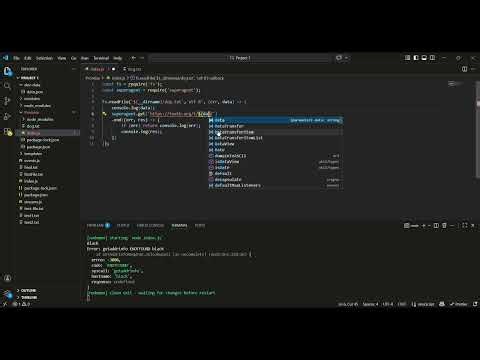The height and width of the screenshot is (360, 480).
Task: Select DataView autocomplete suggestion
Action: (275, 144)
